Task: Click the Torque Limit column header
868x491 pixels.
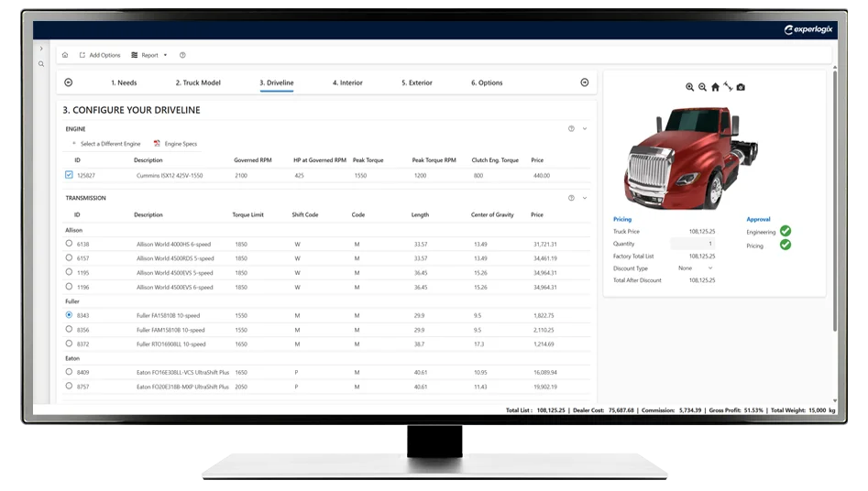Action: click(247, 214)
